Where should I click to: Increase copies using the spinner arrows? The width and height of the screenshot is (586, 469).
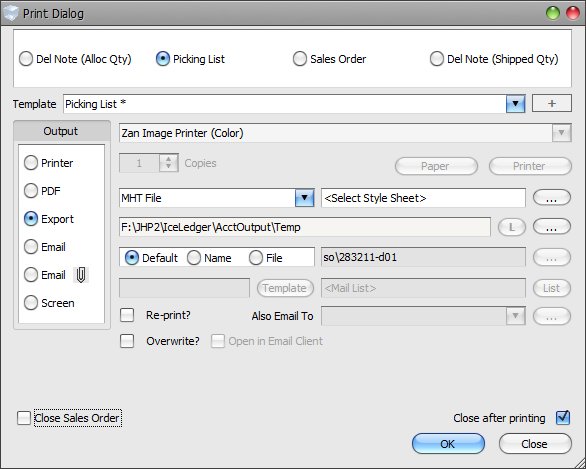click(x=169, y=159)
